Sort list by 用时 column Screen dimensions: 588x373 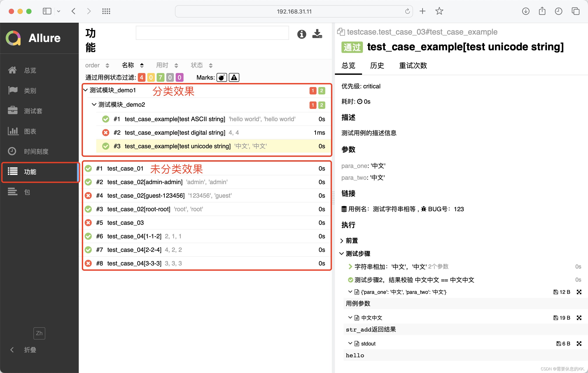pyautogui.click(x=166, y=65)
